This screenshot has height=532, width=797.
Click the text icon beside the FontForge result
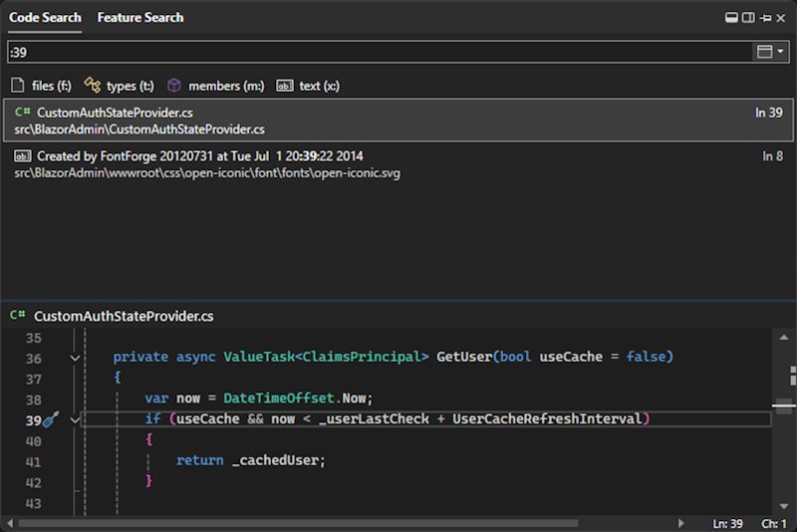23,156
